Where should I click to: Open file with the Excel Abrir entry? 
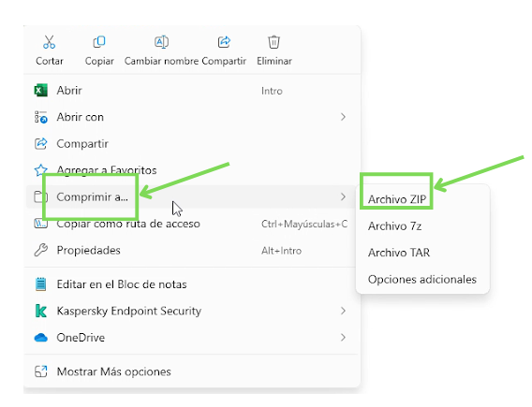[x=192, y=91]
